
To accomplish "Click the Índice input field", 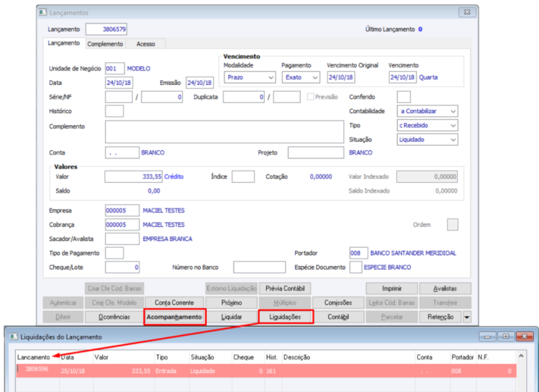I will tap(243, 176).
